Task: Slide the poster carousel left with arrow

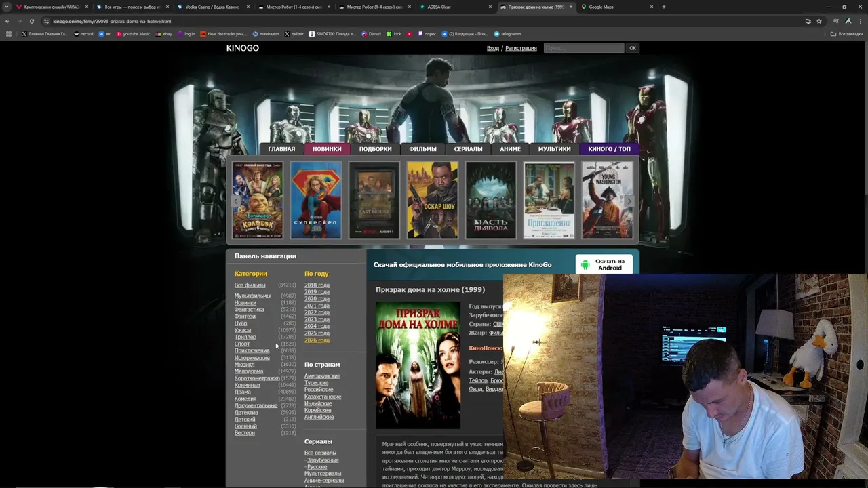Action: point(237,201)
